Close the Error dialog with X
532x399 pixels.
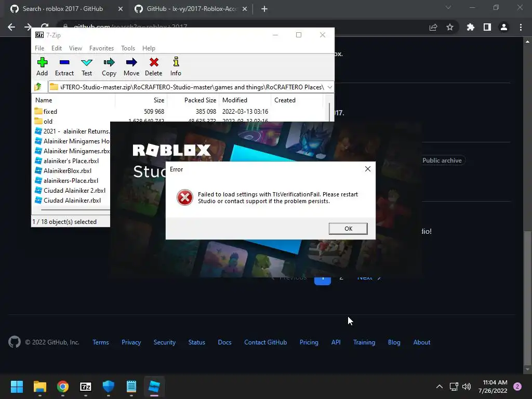point(367,169)
